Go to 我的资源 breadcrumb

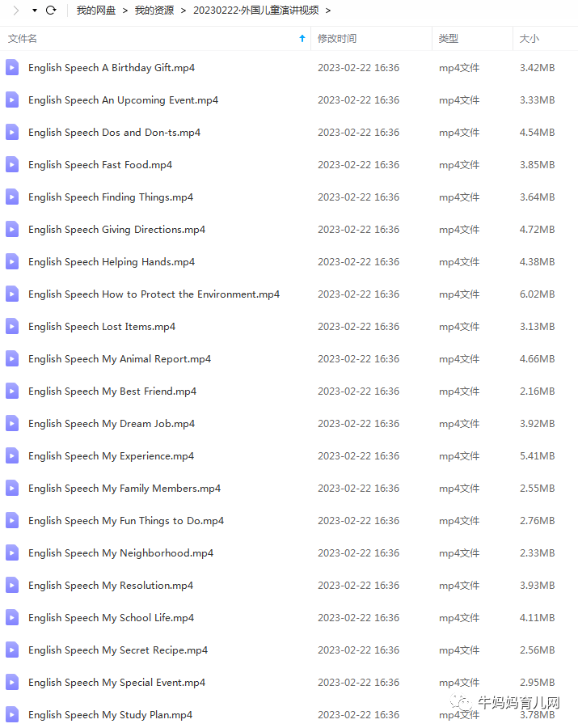click(x=154, y=11)
